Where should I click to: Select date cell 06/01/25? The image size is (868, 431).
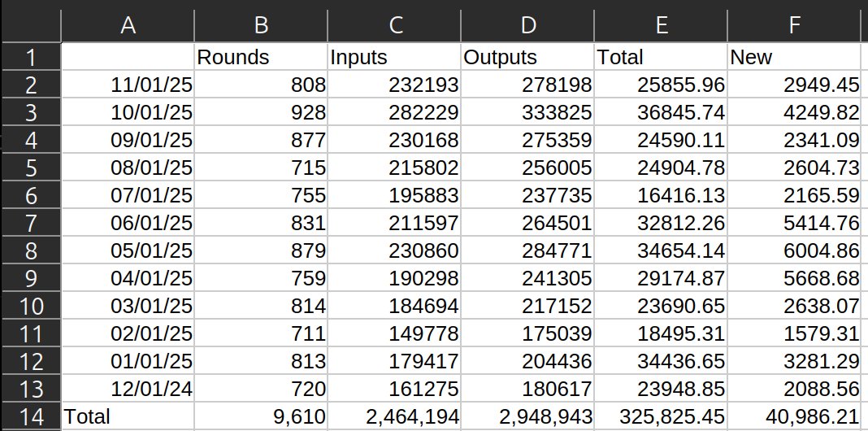(x=128, y=223)
